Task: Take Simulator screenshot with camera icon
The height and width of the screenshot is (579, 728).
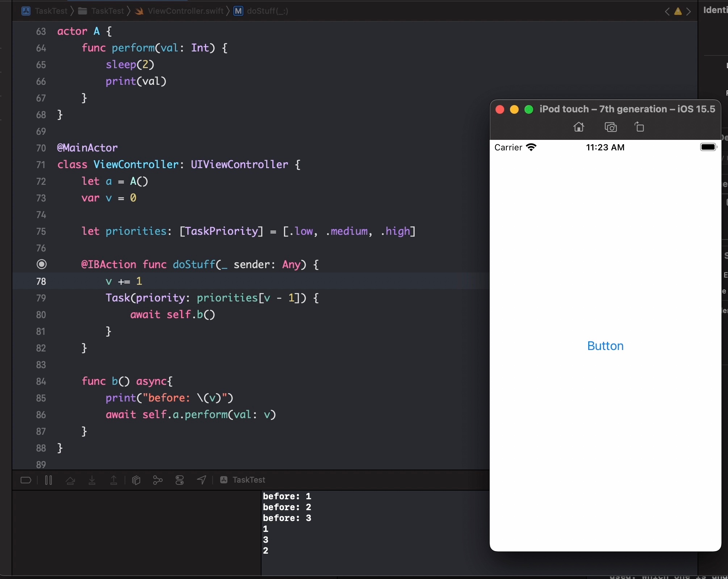Action: (x=611, y=127)
